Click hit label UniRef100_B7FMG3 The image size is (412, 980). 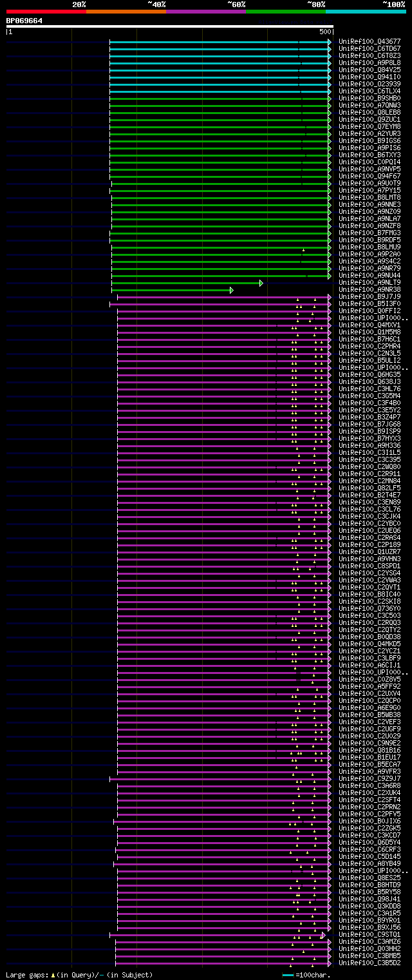[370, 233]
